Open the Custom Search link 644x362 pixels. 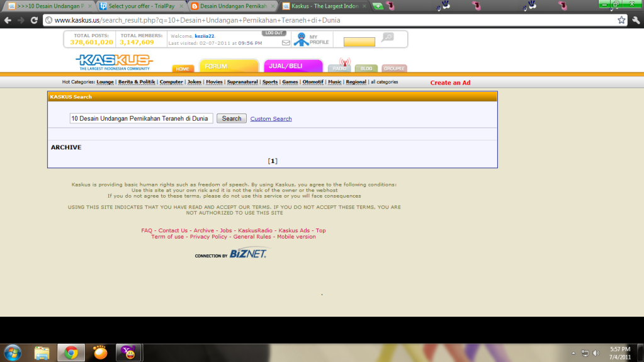tap(271, 119)
